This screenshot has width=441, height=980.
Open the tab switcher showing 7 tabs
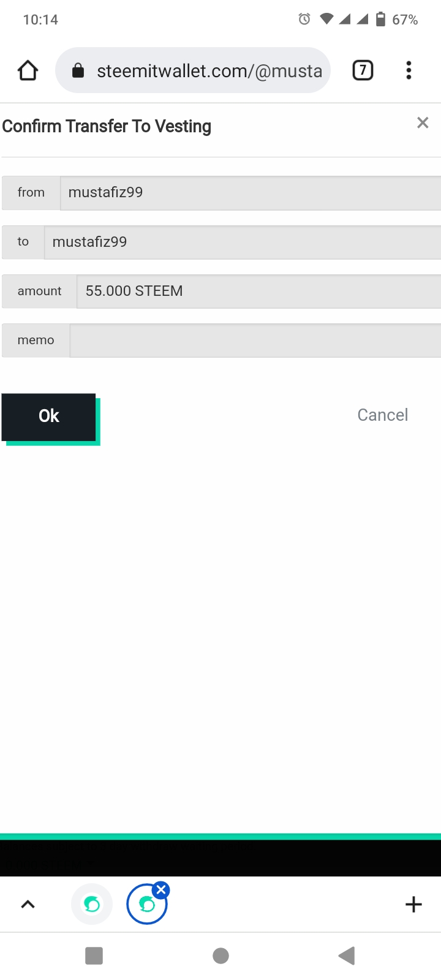(363, 70)
